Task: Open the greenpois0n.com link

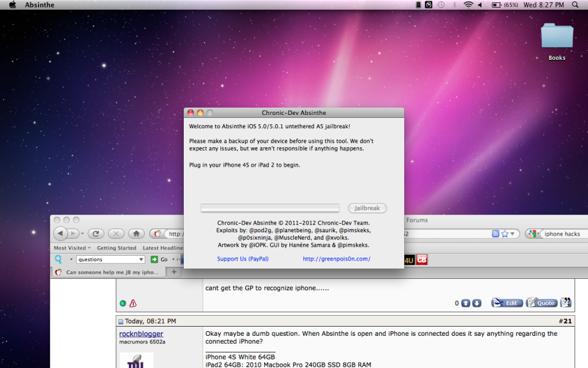Action: click(x=336, y=259)
